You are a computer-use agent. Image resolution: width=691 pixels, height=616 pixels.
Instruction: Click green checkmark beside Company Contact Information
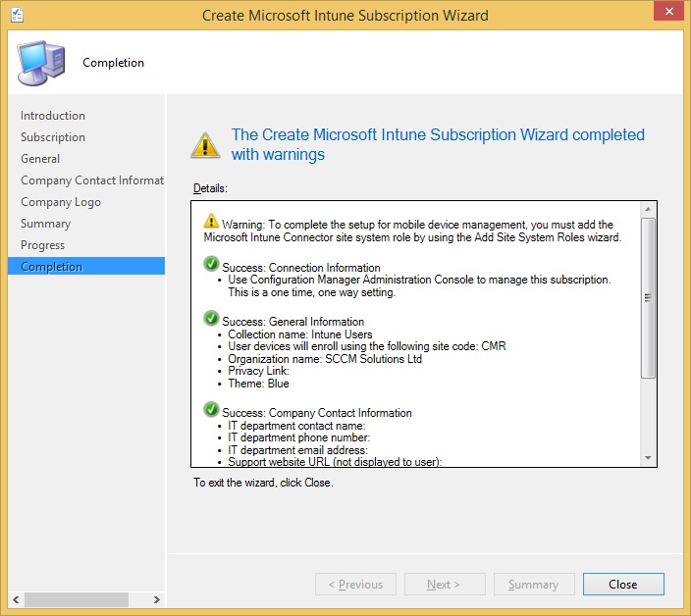(211, 410)
